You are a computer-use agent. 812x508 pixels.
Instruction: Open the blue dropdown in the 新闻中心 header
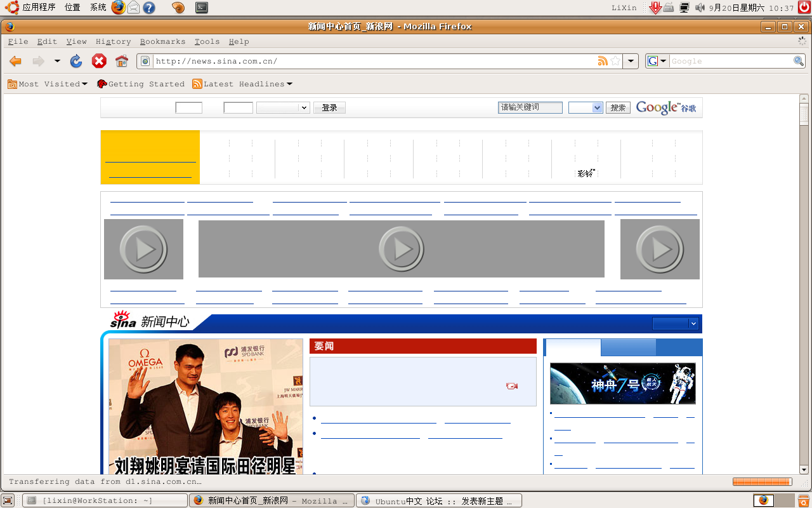676,324
